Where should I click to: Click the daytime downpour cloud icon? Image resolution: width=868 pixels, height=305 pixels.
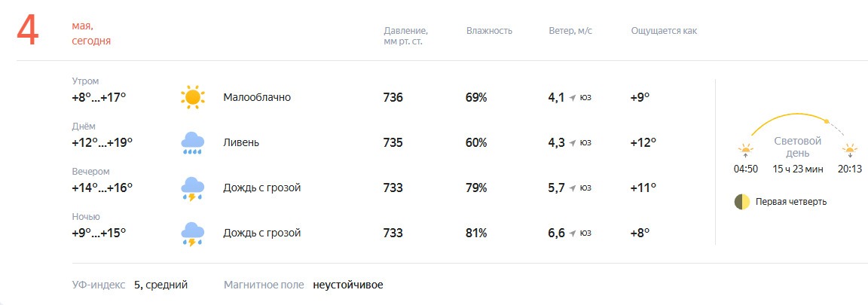pos(193,143)
